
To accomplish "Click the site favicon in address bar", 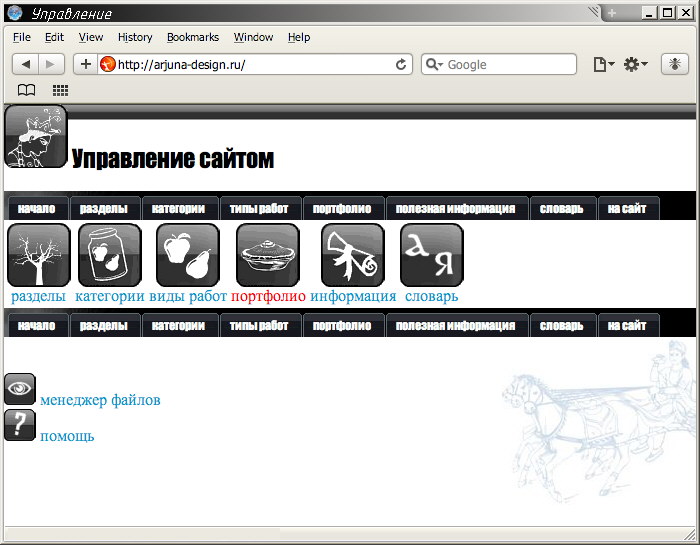I will pos(108,65).
